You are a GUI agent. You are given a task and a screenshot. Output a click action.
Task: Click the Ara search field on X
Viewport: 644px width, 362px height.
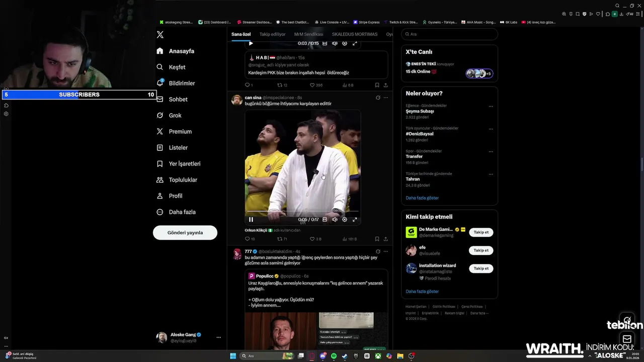pos(450,34)
